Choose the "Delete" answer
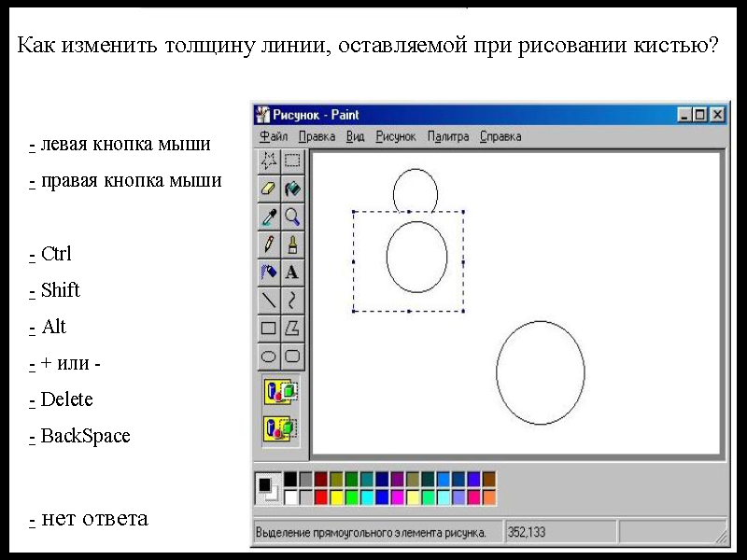 coord(61,399)
